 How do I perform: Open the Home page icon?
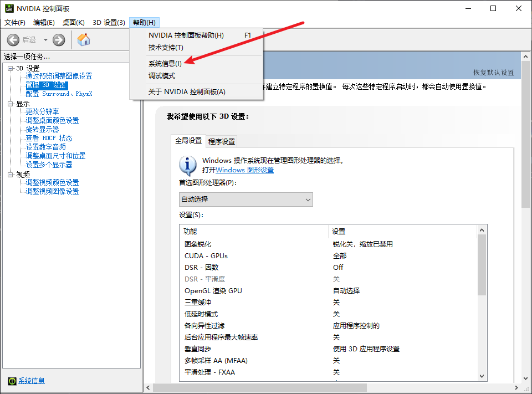(x=84, y=40)
